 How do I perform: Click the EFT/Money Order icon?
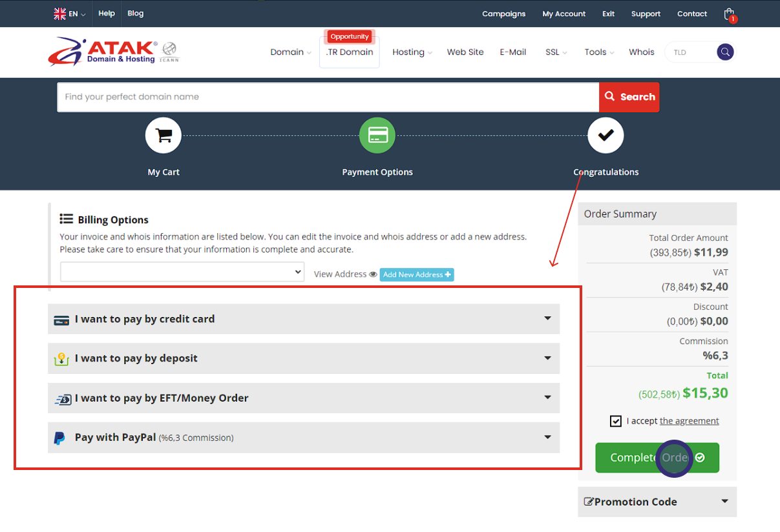[x=62, y=399]
